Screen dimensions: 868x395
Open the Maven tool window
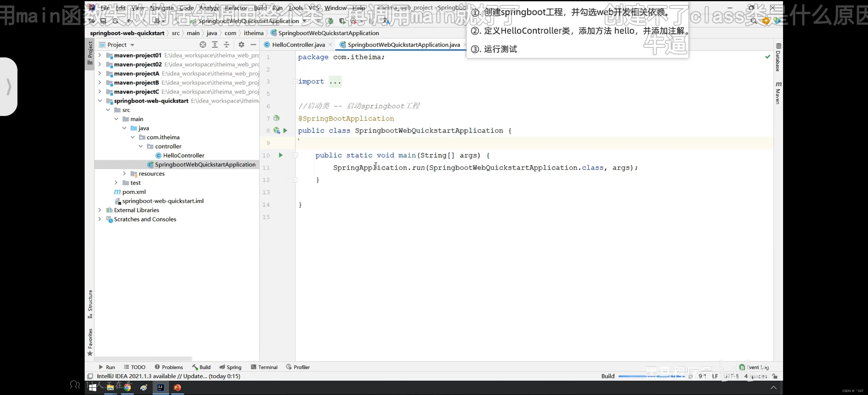click(778, 92)
